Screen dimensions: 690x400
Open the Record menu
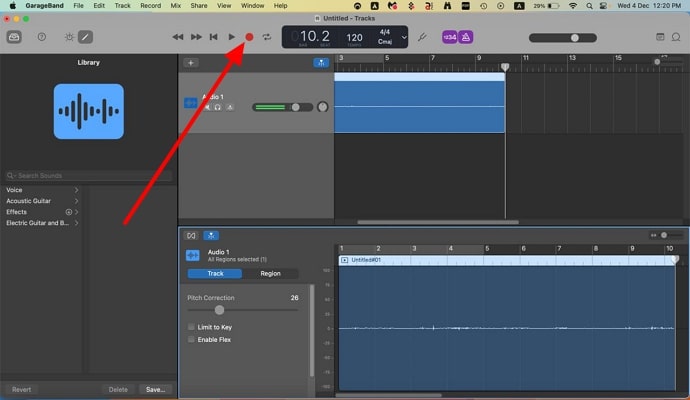coord(150,6)
